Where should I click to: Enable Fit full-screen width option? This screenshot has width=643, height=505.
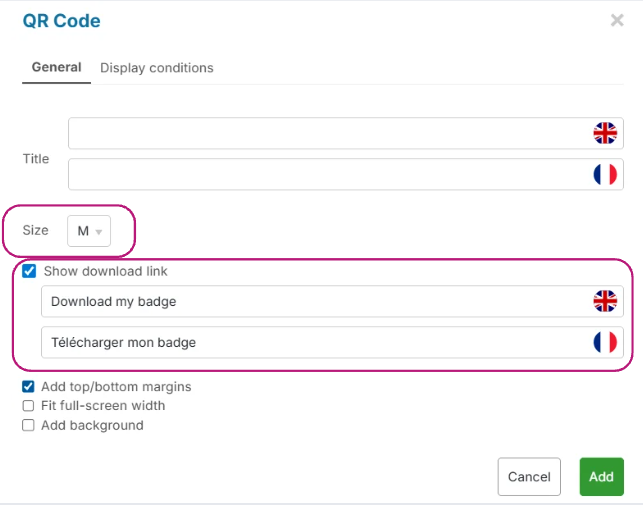pos(29,406)
